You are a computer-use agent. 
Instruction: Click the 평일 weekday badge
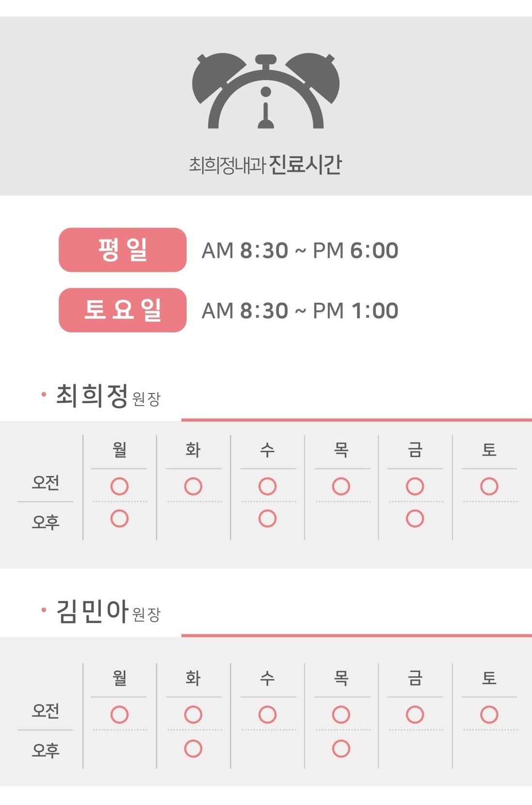(123, 250)
